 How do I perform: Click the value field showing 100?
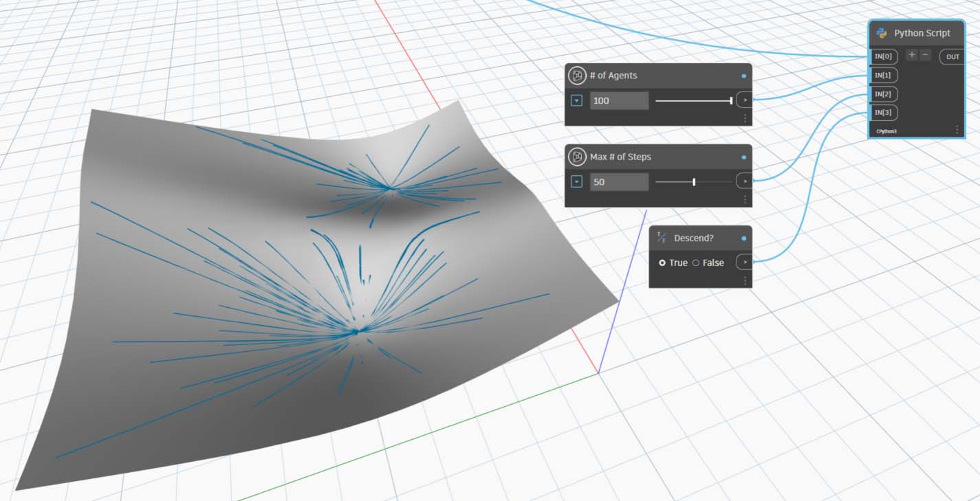(x=619, y=100)
